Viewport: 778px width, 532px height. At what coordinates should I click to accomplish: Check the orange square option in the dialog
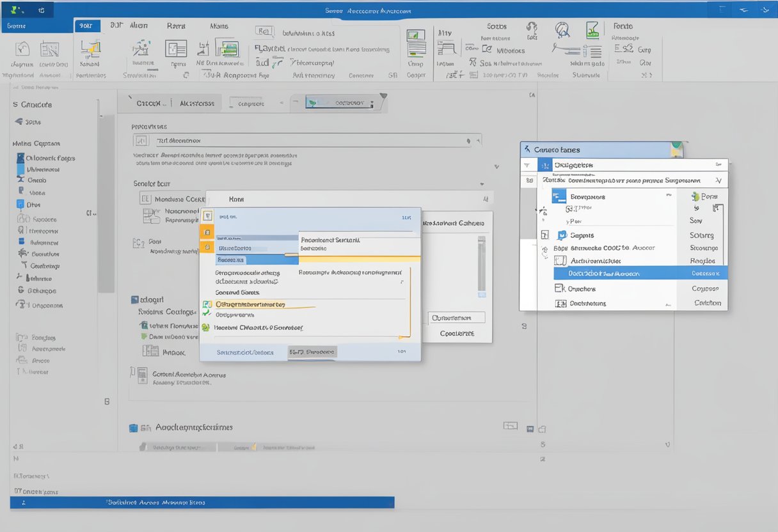(x=207, y=233)
